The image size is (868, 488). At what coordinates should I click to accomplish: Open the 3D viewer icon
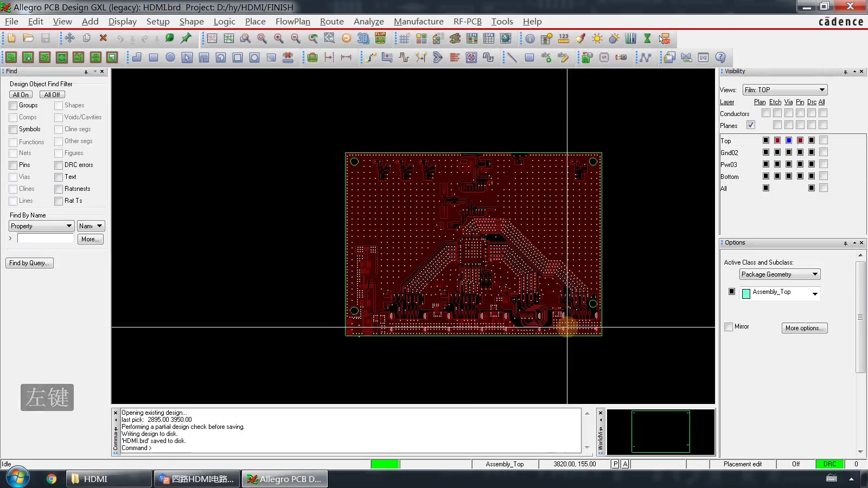tap(363, 38)
